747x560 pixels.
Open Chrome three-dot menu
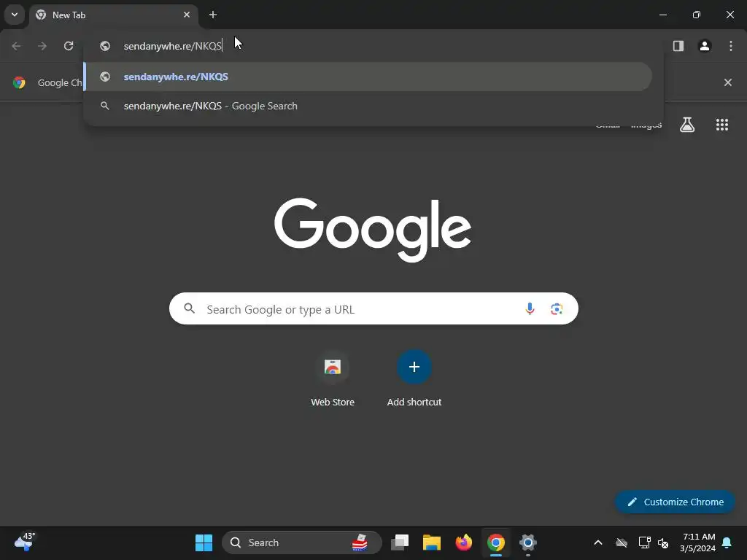pos(731,46)
